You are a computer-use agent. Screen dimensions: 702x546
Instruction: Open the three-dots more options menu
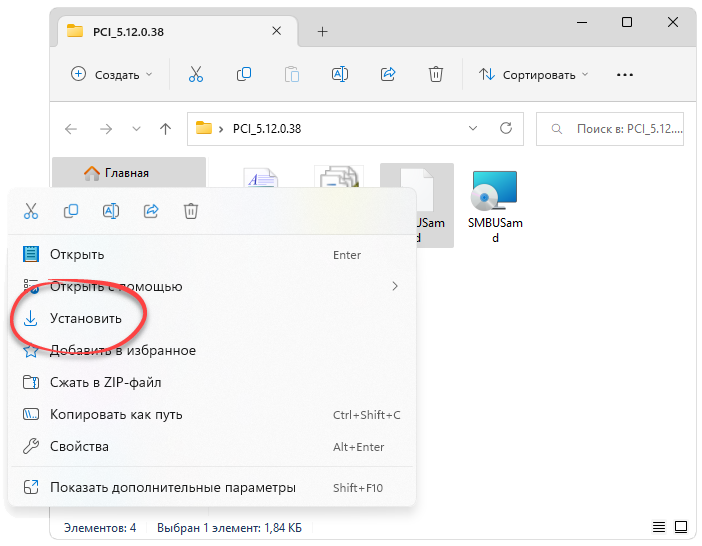[x=625, y=75]
